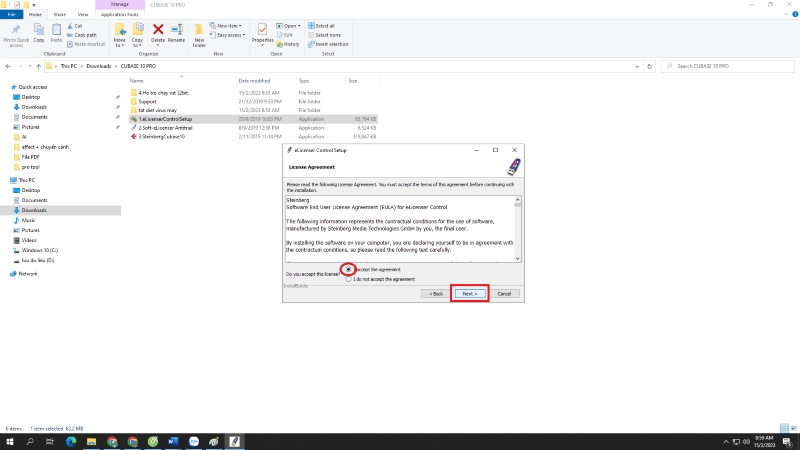The image size is (800, 450).
Task: Expand the New item dropdown
Action: 226,26
